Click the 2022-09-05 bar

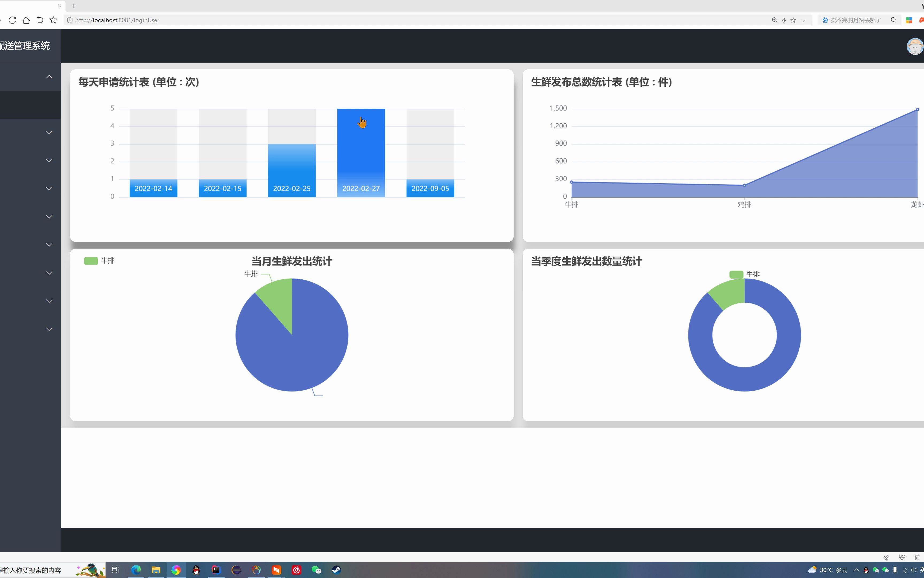coord(430,188)
